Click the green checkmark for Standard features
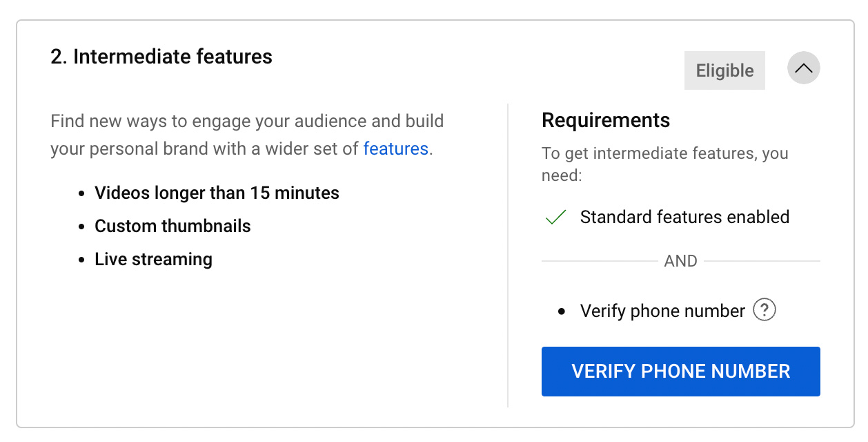868x442 pixels. coord(555,218)
